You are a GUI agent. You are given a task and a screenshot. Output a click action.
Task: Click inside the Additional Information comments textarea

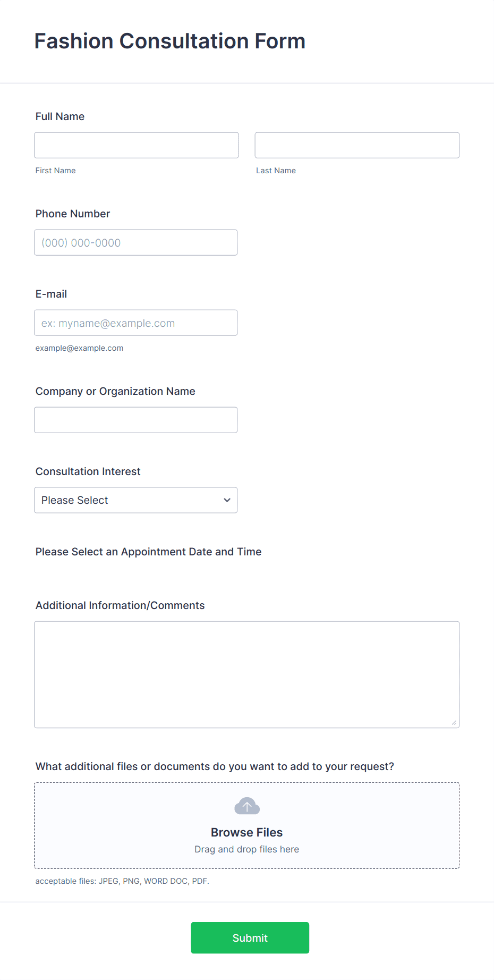(x=247, y=674)
